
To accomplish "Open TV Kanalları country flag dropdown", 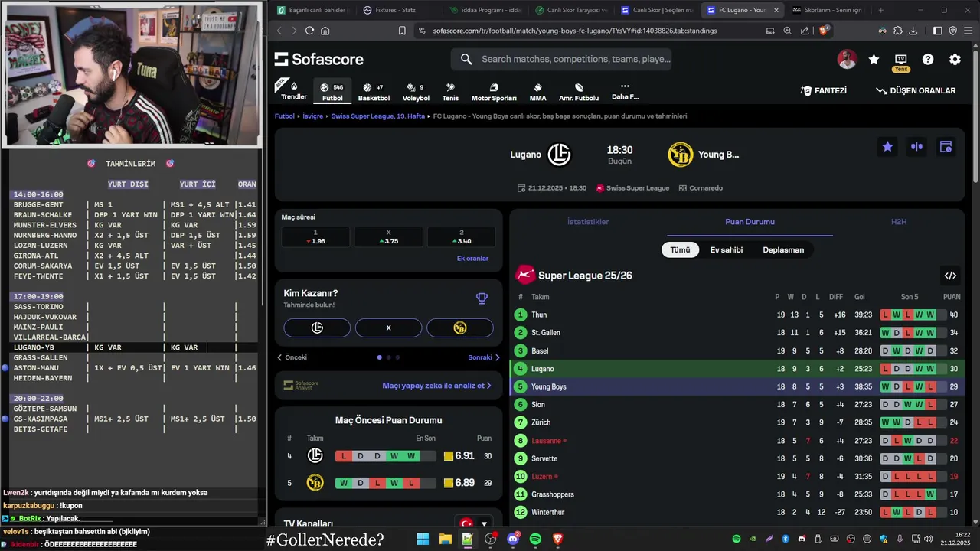I will [x=474, y=524].
